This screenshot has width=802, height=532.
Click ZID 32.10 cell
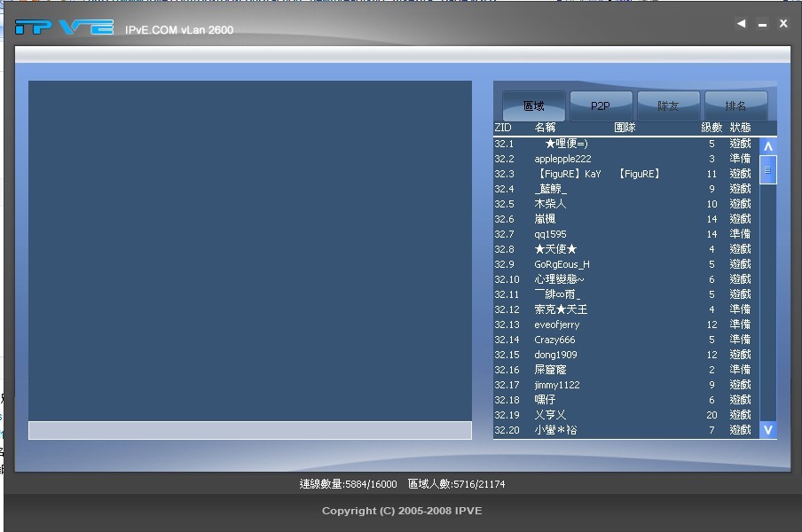pyautogui.click(x=507, y=279)
